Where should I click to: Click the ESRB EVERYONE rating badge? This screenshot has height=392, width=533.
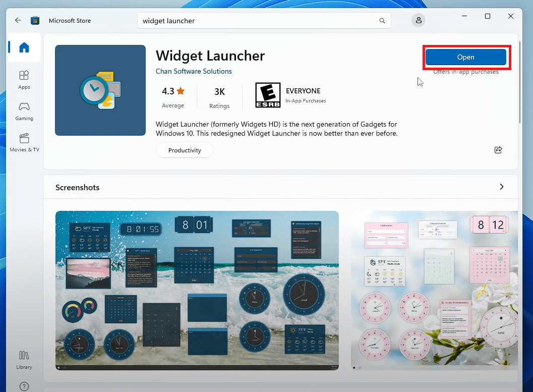click(267, 95)
